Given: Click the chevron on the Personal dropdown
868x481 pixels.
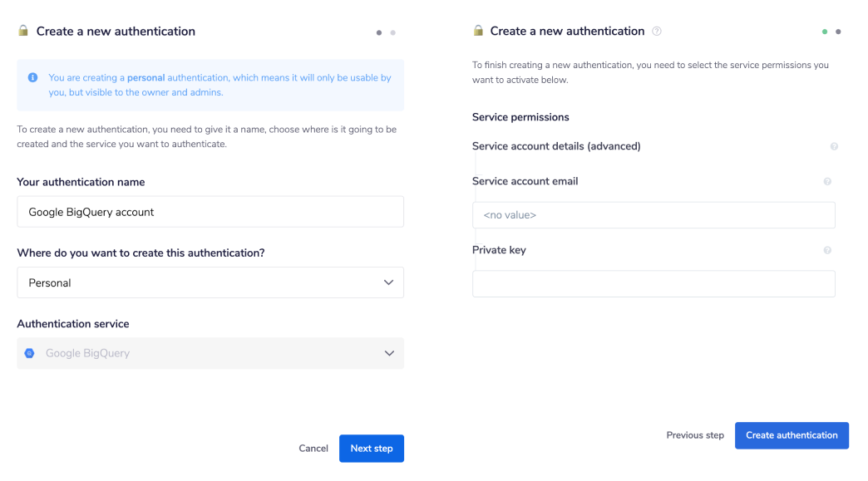Looking at the screenshot, I should [388, 282].
